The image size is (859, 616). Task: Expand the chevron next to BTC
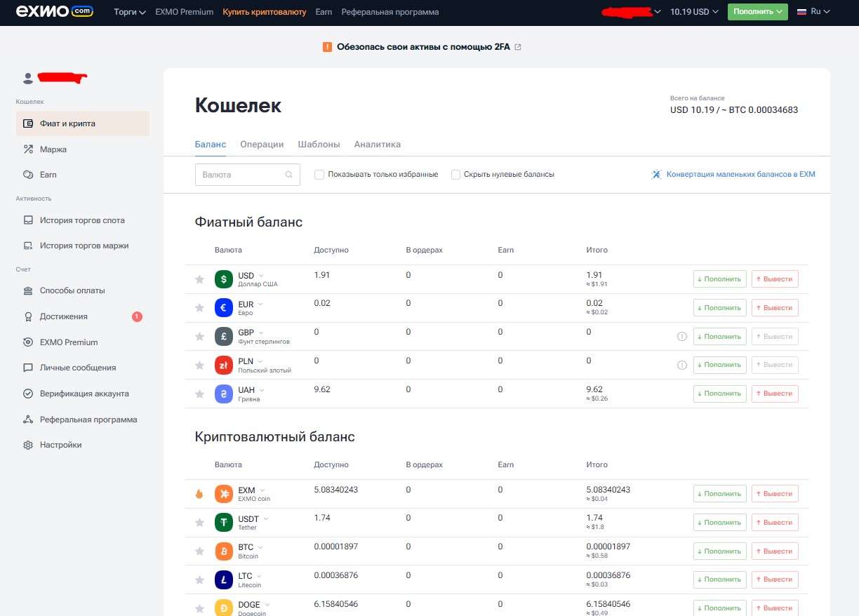click(x=260, y=547)
